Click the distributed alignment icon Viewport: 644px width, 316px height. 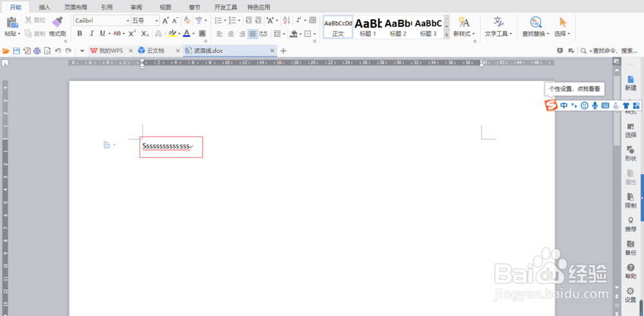[263, 33]
